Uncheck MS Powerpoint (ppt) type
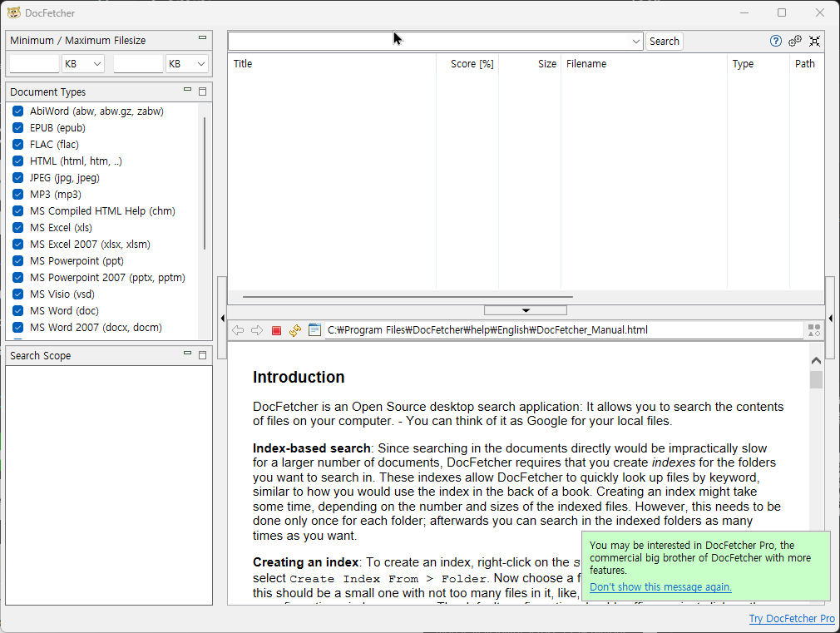This screenshot has width=840, height=633. tap(17, 260)
